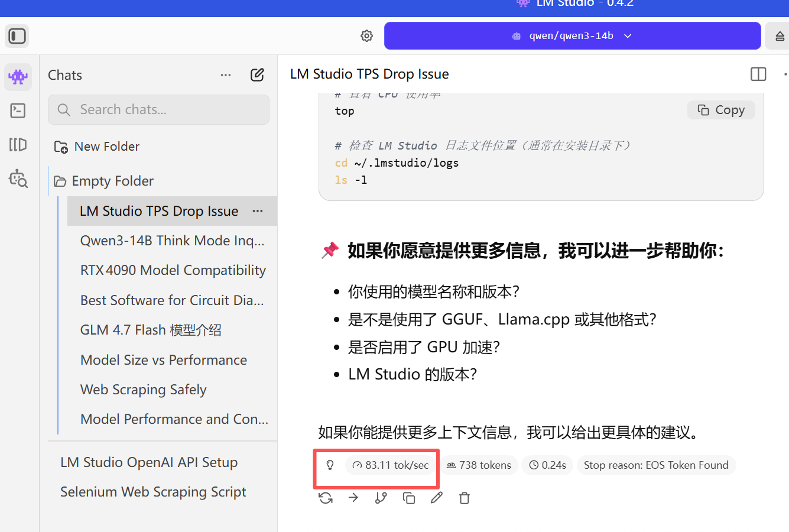Copy the code block with the Copy button
789x532 pixels.
pos(721,109)
